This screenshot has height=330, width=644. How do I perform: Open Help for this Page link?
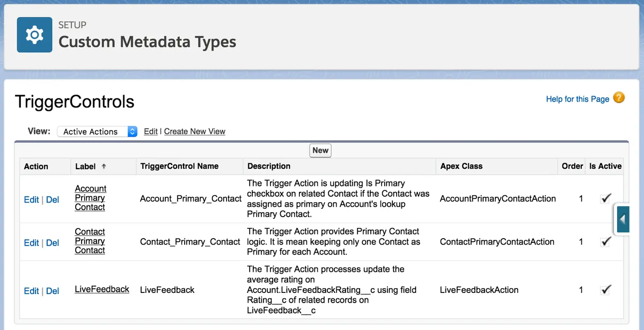(577, 99)
